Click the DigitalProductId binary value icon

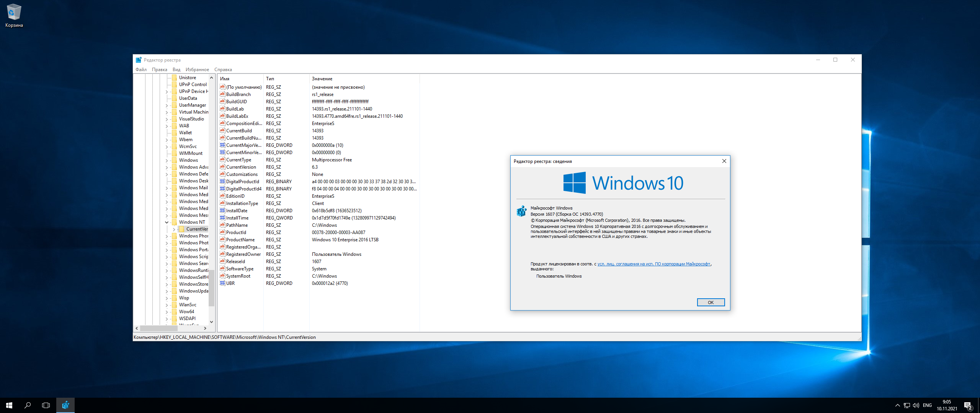point(222,182)
